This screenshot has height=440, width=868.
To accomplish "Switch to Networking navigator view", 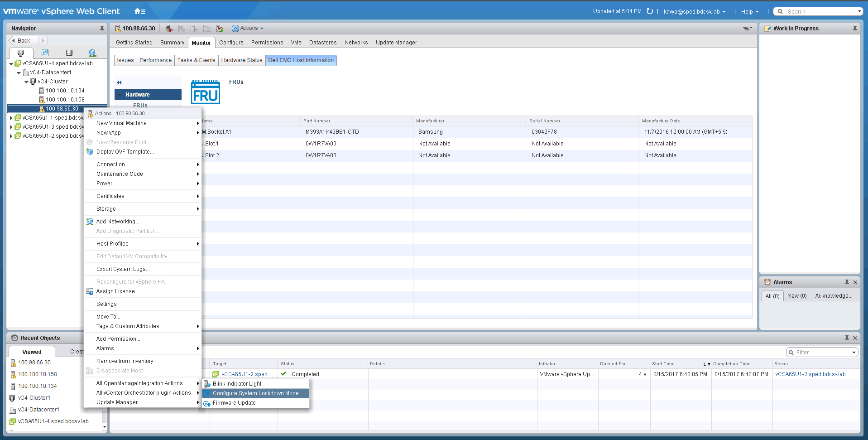I will click(92, 53).
